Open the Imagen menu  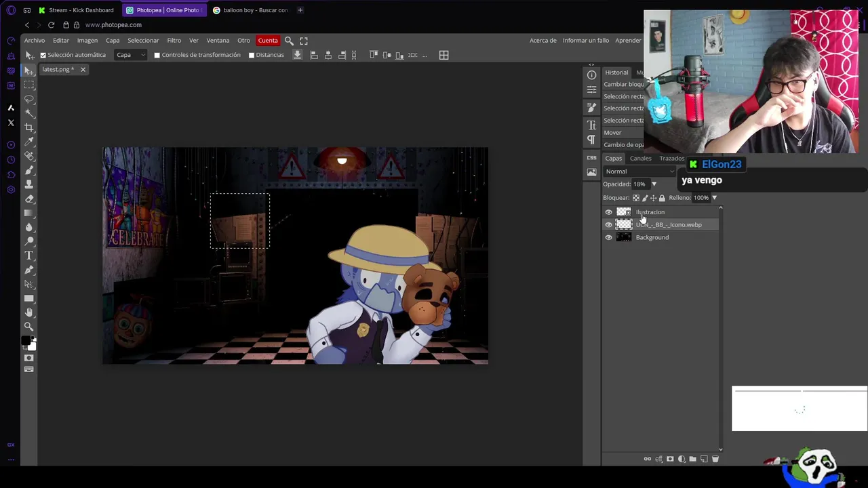(87, 41)
